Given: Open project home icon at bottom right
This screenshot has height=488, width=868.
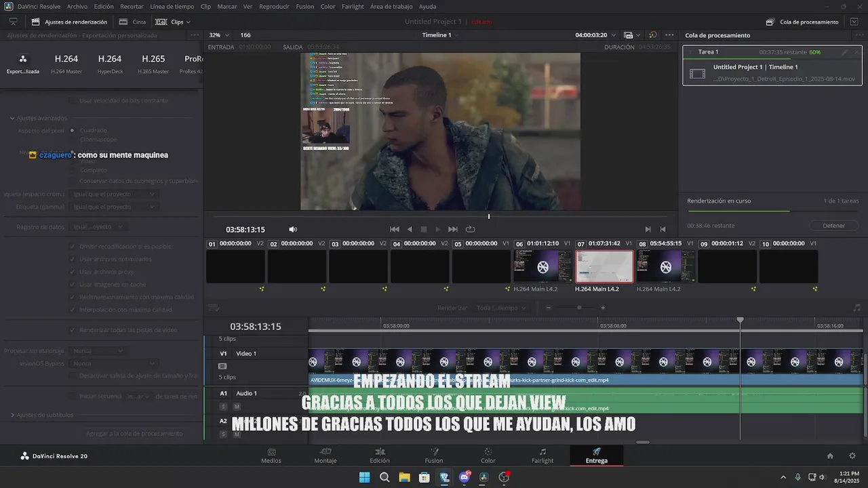Looking at the screenshot, I should point(830,456).
